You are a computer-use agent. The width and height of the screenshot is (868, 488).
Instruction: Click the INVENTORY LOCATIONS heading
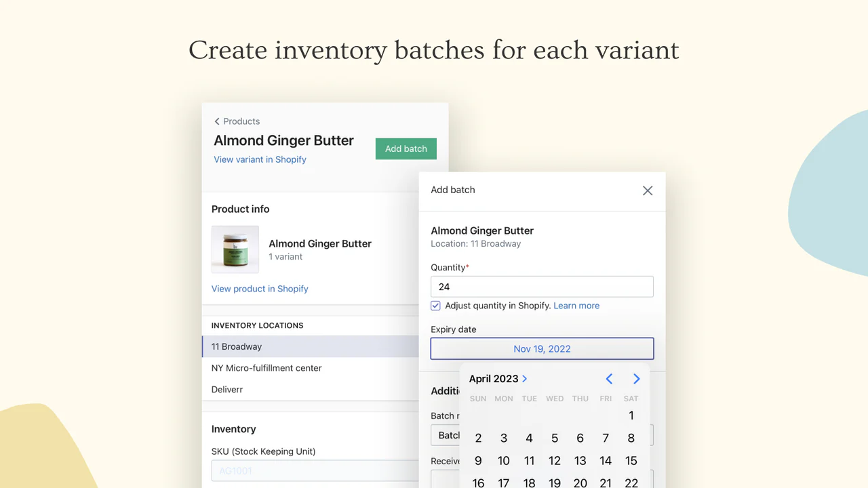pos(257,325)
